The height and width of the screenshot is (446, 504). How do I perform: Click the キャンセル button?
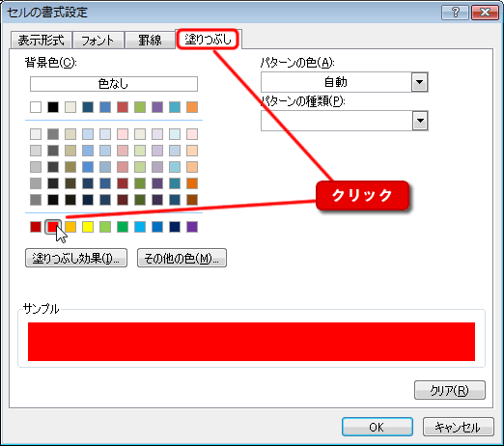tap(458, 427)
